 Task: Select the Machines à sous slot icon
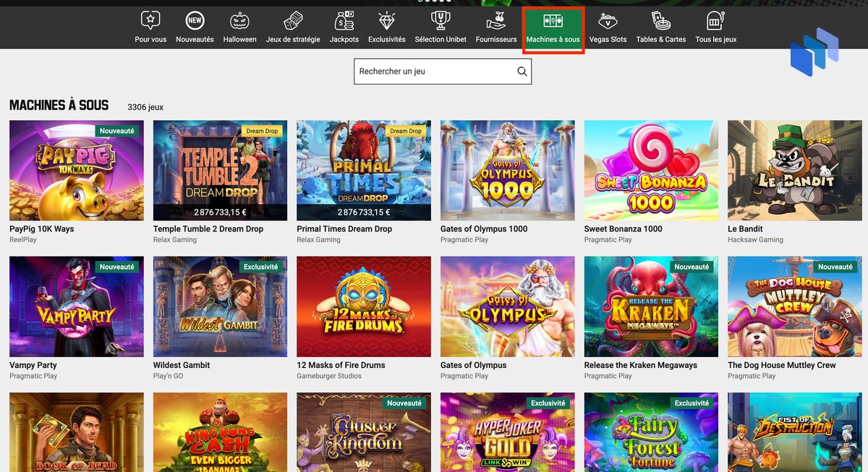tap(553, 20)
